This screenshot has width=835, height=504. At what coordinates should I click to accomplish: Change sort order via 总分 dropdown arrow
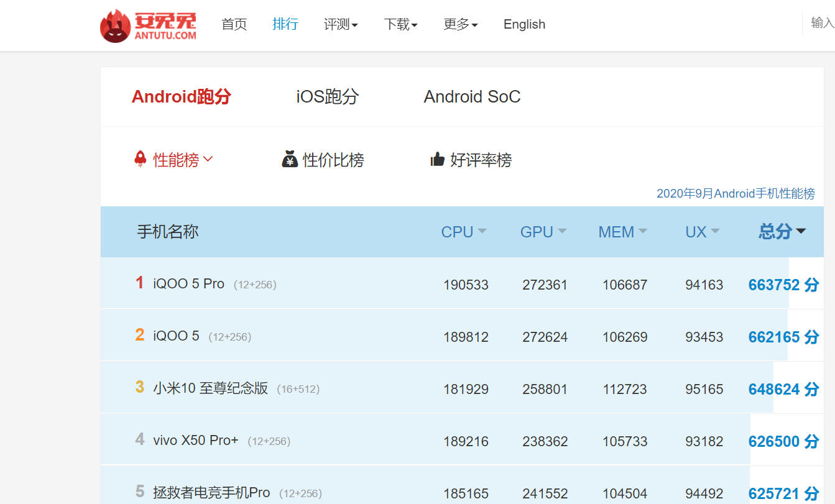coord(801,231)
